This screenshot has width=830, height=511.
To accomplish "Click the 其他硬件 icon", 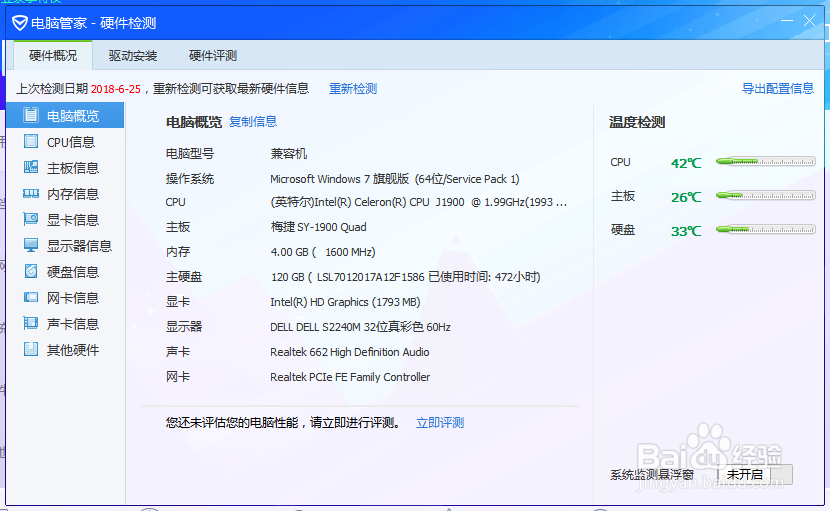I will tap(31, 349).
